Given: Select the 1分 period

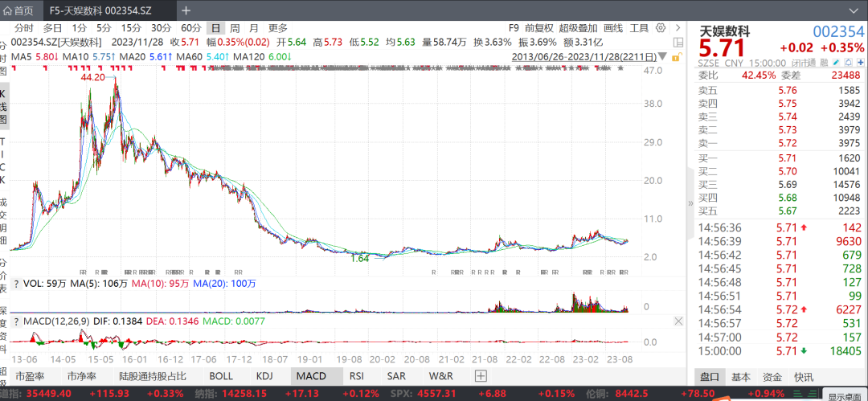Looking at the screenshot, I should 79,28.
